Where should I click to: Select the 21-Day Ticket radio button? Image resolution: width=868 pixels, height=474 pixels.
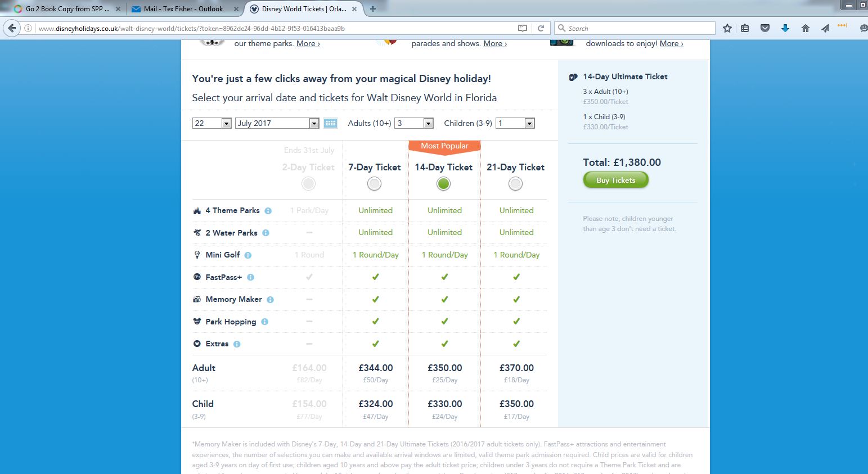[x=515, y=183]
